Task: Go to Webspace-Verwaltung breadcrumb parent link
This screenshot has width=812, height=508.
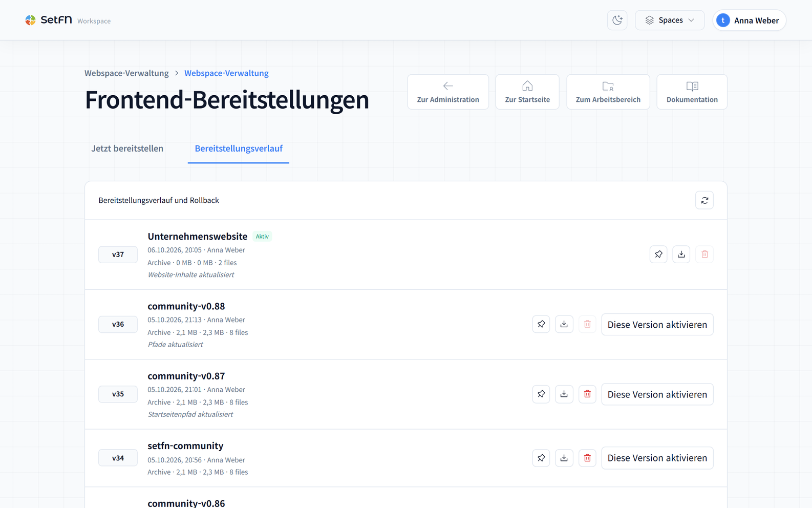Action: pos(126,73)
